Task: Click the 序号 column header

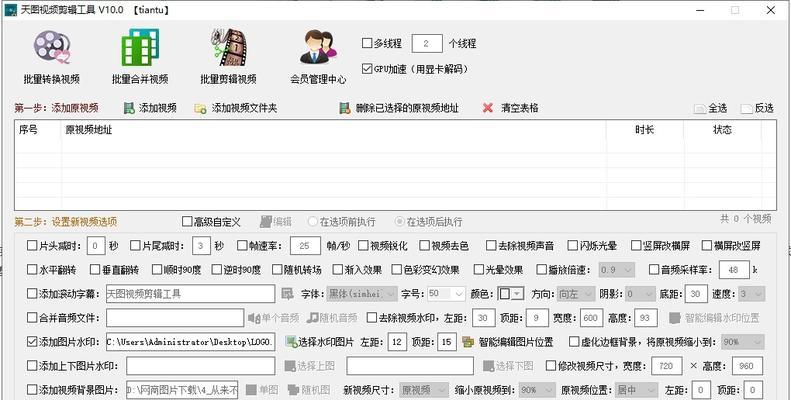Action: 38,130
